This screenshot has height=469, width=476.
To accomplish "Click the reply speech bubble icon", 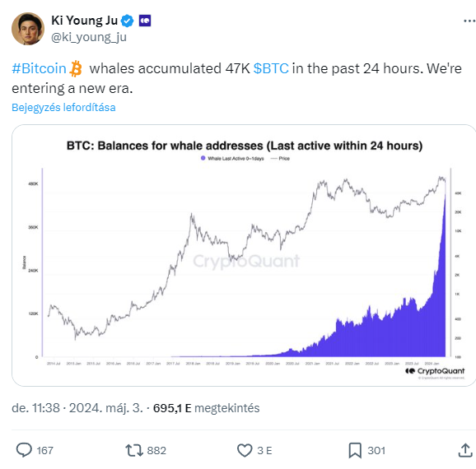I will click(24, 450).
